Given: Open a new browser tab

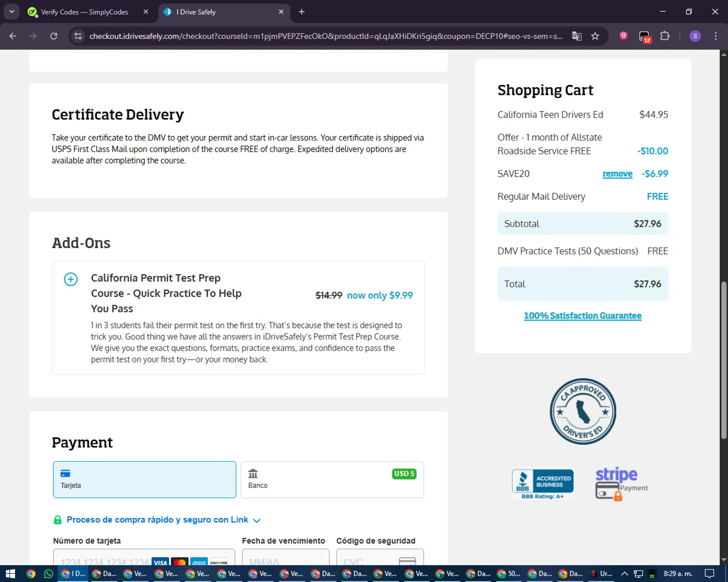Looking at the screenshot, I should tap(301, 12).
